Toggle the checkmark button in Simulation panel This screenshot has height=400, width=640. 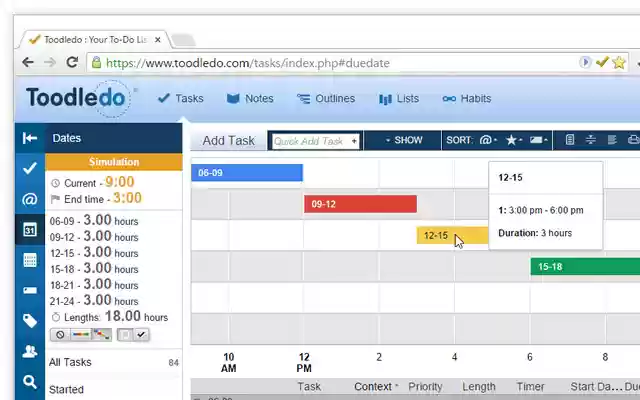click(x=141, y=335)
